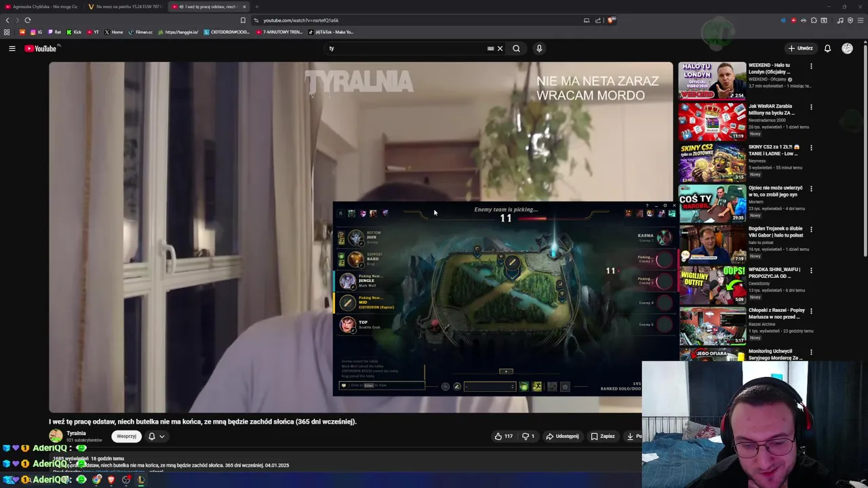868x488 pixels.
Task: Open options menu for Bogdan Trojanek video
Action: (x=811, y=229)
